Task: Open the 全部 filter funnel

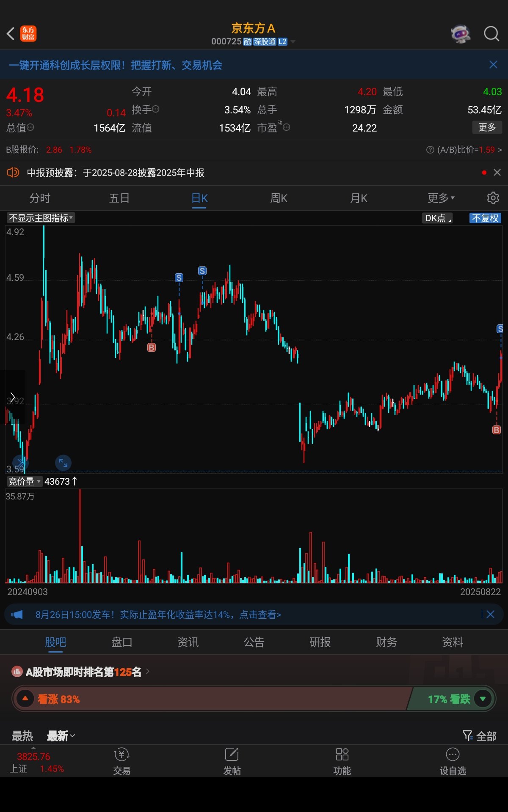Action: tap(479, 736)
